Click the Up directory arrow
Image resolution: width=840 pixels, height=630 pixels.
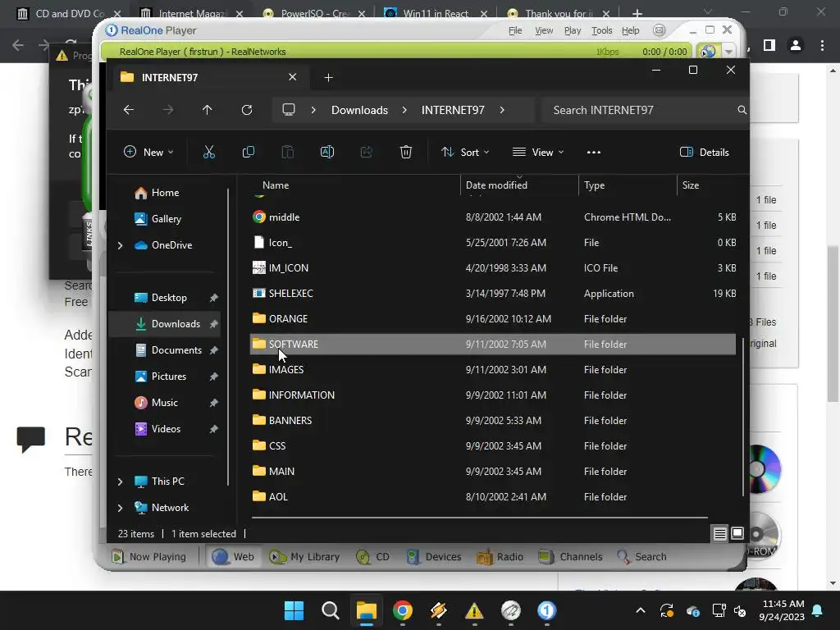click(208, 110)
